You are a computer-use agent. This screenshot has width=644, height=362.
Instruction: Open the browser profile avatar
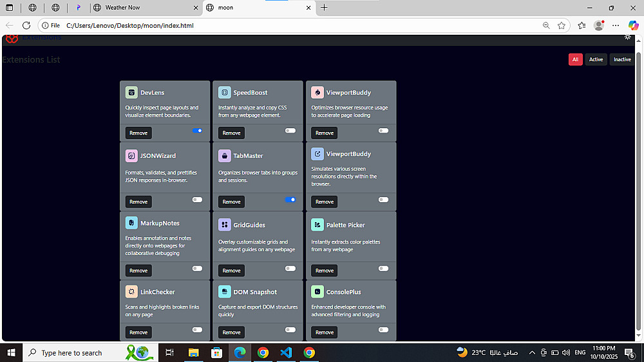click(x=599, y=26)
